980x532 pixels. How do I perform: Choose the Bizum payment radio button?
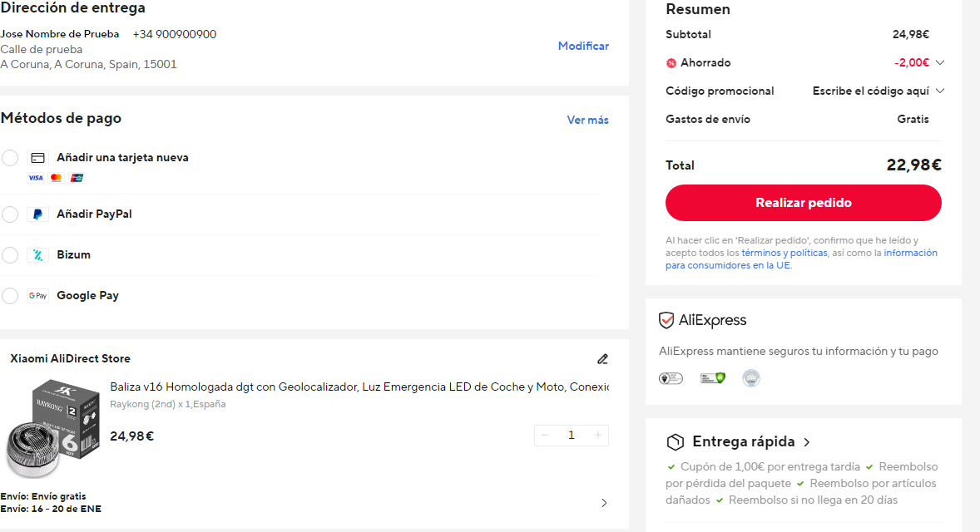10,254
